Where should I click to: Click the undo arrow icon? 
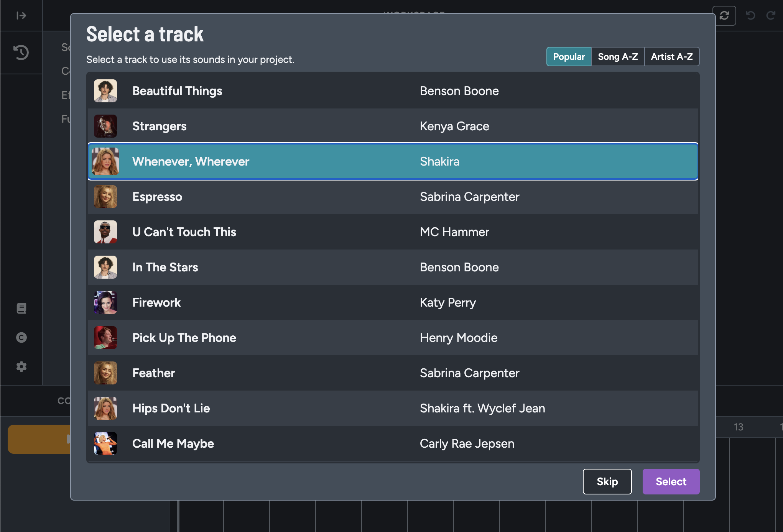(750, 15)
